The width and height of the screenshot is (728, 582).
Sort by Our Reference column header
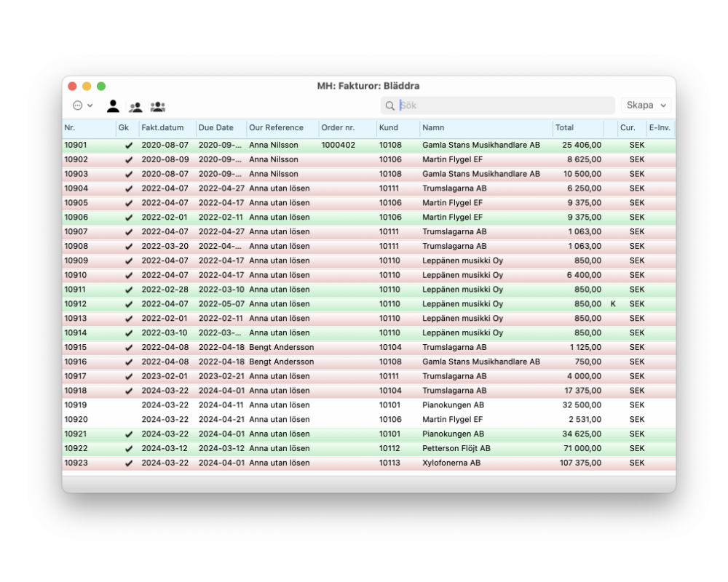pyautogui.click(x=282, y=127)
